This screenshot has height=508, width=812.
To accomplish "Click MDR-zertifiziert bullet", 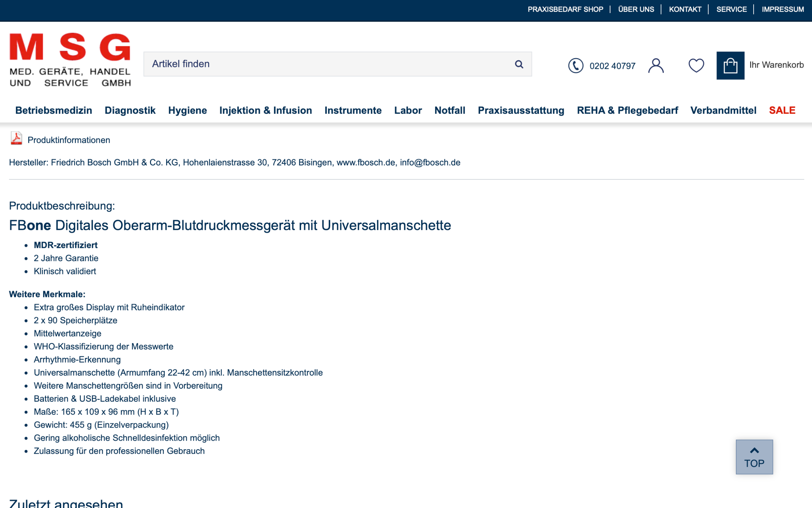I will tap(66, 245).
